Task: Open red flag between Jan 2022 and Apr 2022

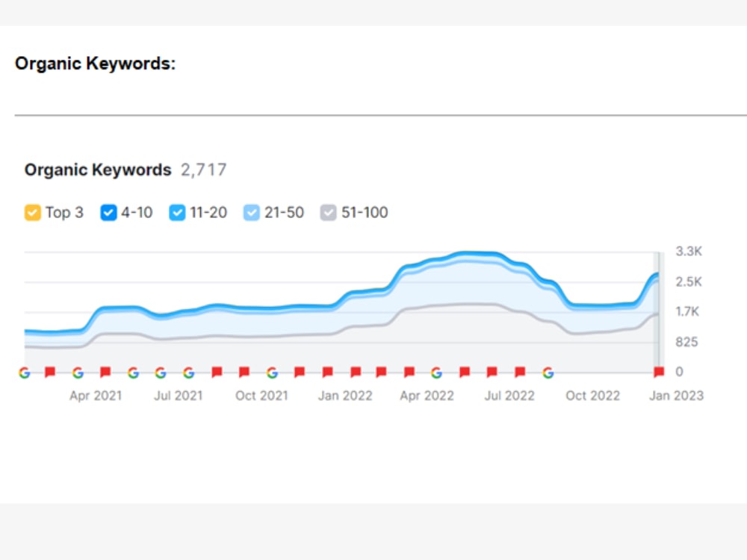Action: (x=381, y=372)
